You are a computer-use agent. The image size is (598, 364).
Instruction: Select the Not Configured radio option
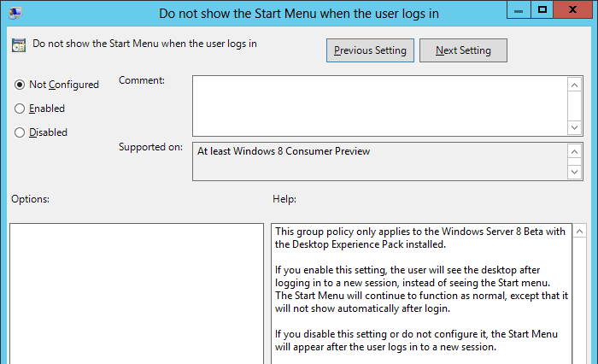click(x=21, y=85)
